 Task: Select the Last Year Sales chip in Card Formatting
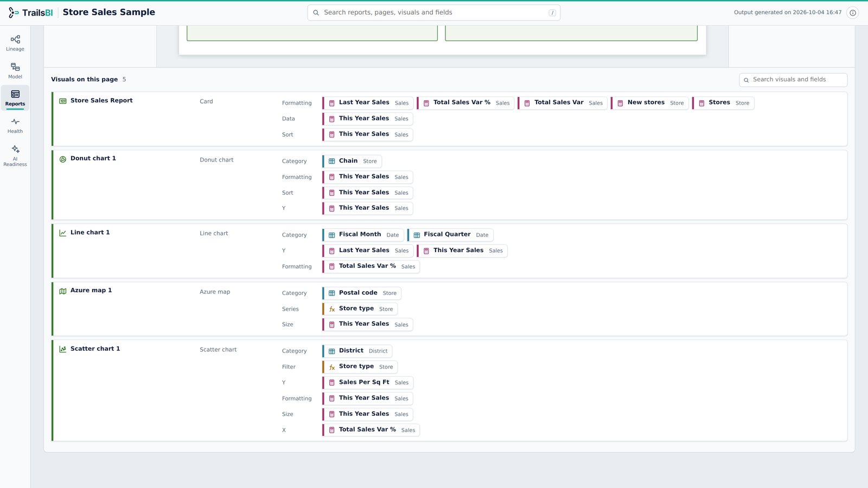point(368,103)
